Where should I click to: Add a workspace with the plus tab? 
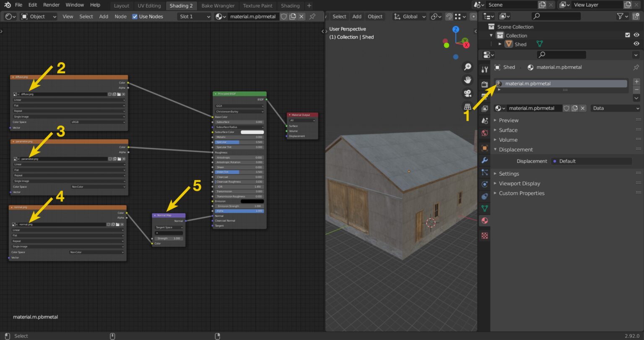point(309,5)
